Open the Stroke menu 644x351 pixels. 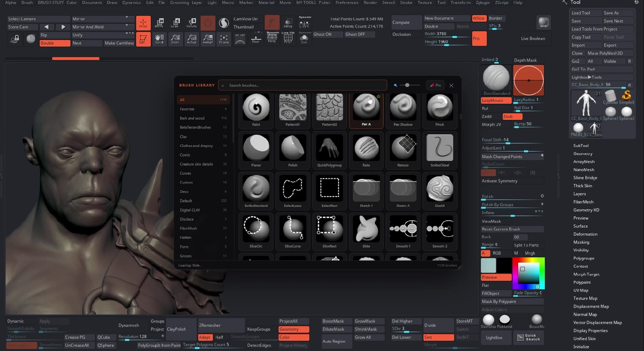click(x=406, y=2)
